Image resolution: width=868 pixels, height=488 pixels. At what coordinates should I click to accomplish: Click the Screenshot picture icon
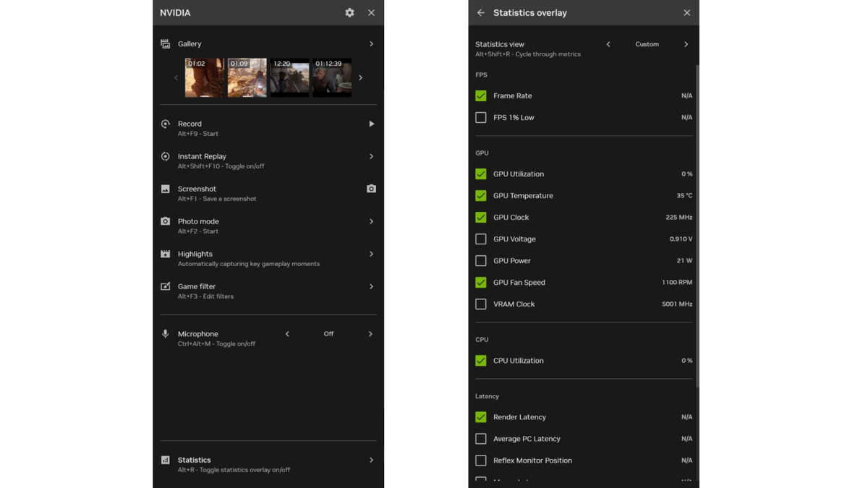tap(166, 189)
